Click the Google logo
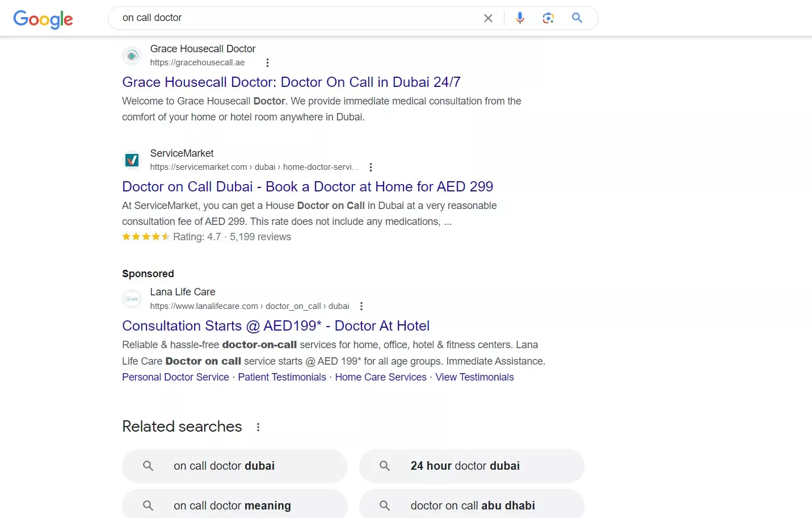The image size is (812, 518). (43, 19)
